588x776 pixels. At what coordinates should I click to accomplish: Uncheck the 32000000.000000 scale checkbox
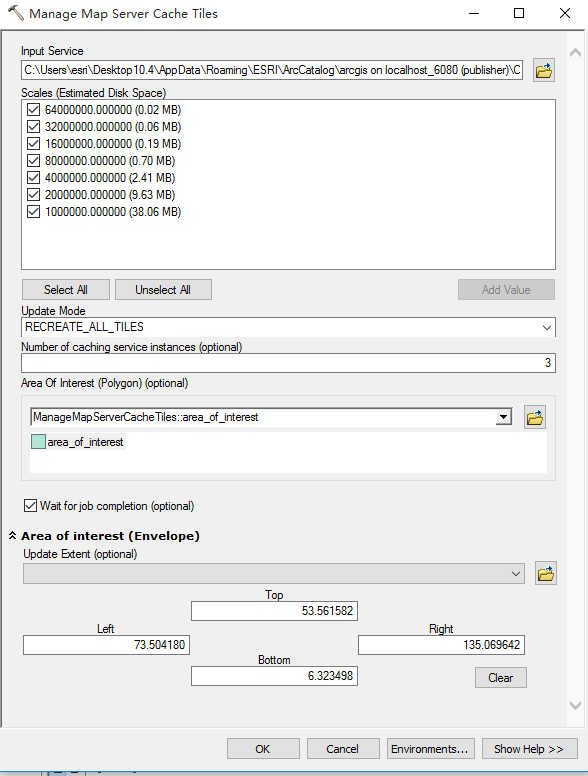[x=33, y=127]
